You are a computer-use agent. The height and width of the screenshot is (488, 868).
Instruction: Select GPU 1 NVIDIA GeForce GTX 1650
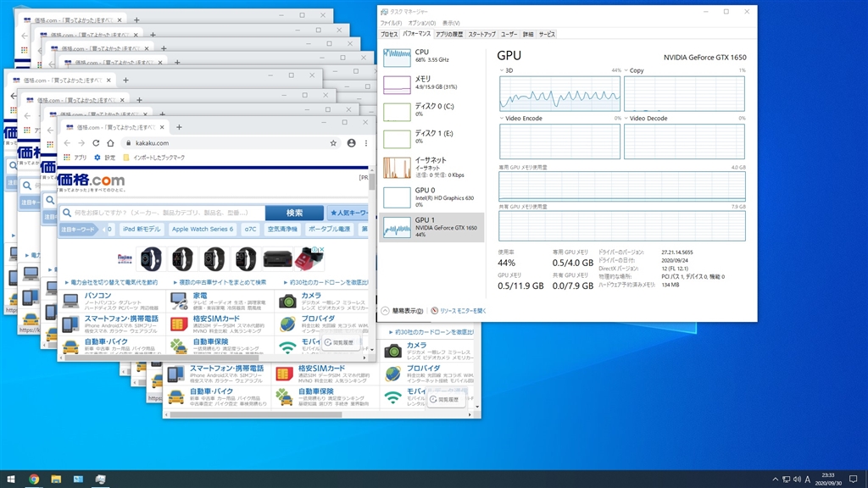tap(431, 227)
